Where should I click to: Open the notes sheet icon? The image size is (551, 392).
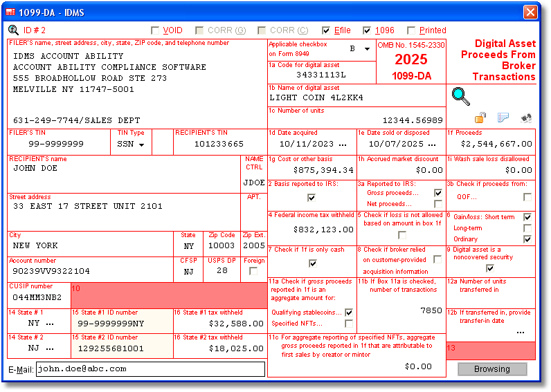(x=503, y=118)
